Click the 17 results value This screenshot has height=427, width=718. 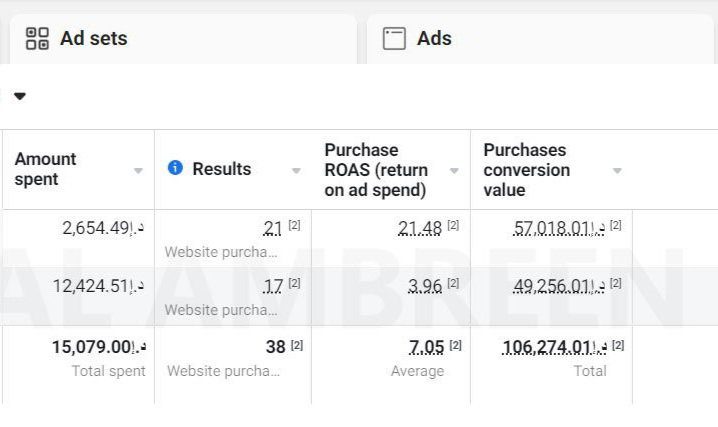point(272,287)
